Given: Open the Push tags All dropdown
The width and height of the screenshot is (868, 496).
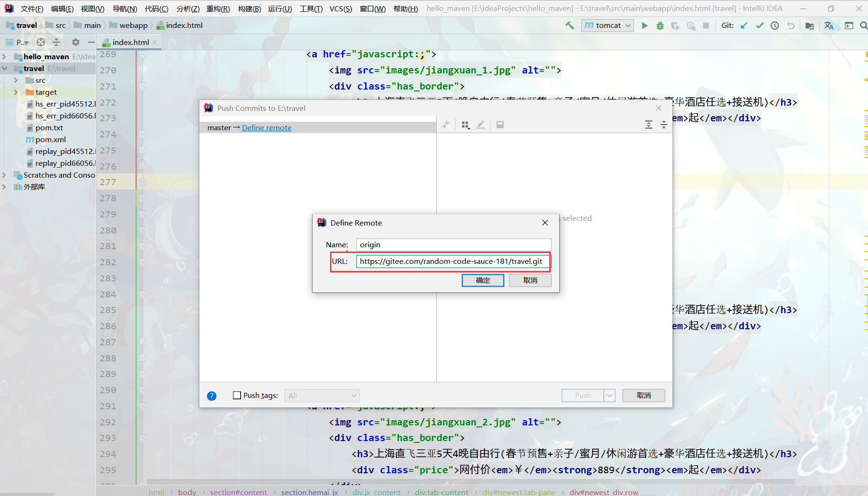Looking at the screenshot, I should (x=322, y=396).
